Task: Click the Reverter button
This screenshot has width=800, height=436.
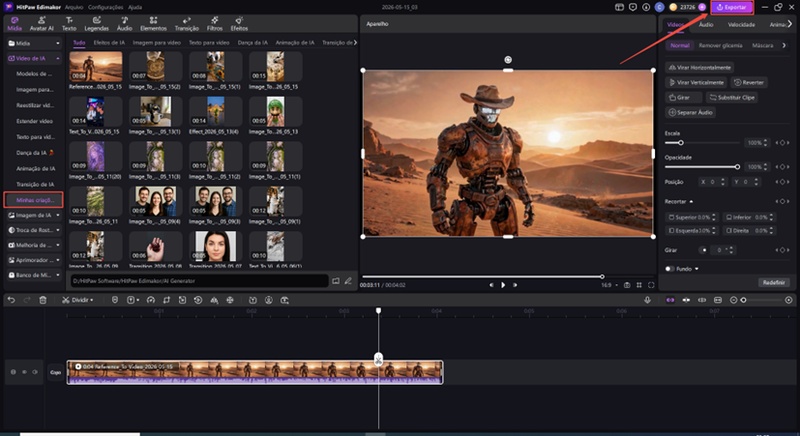Action: point(749,82)
